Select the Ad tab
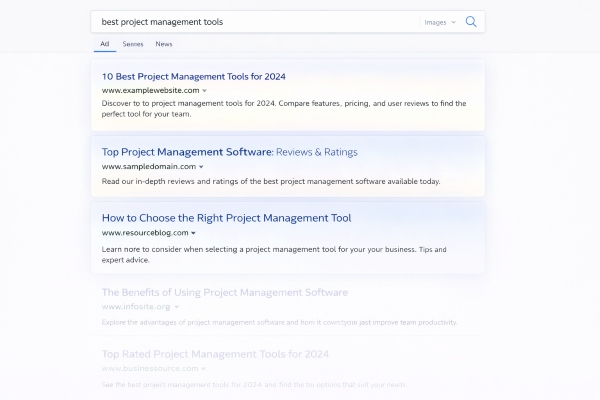Viewport: 600px width, 400px height. (x=105, y=44)
